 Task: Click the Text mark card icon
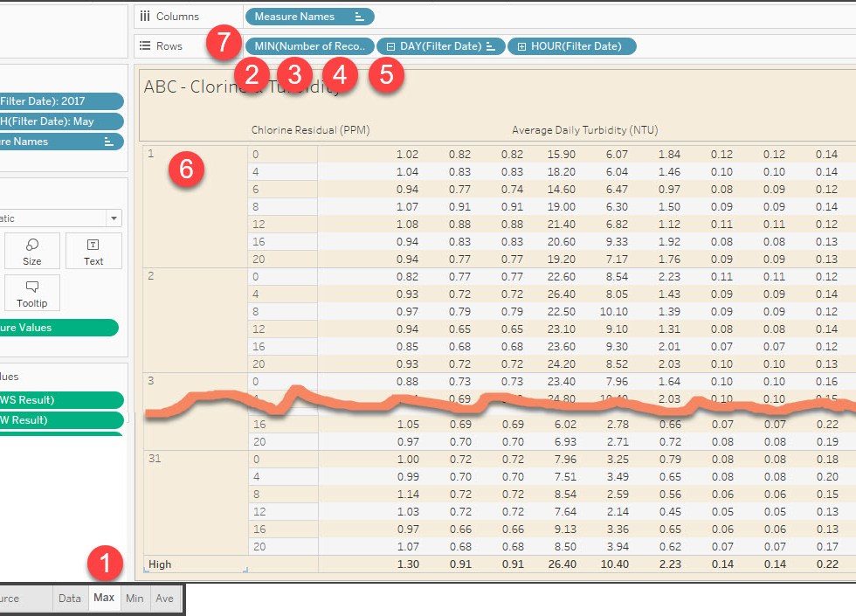[93, 246]
